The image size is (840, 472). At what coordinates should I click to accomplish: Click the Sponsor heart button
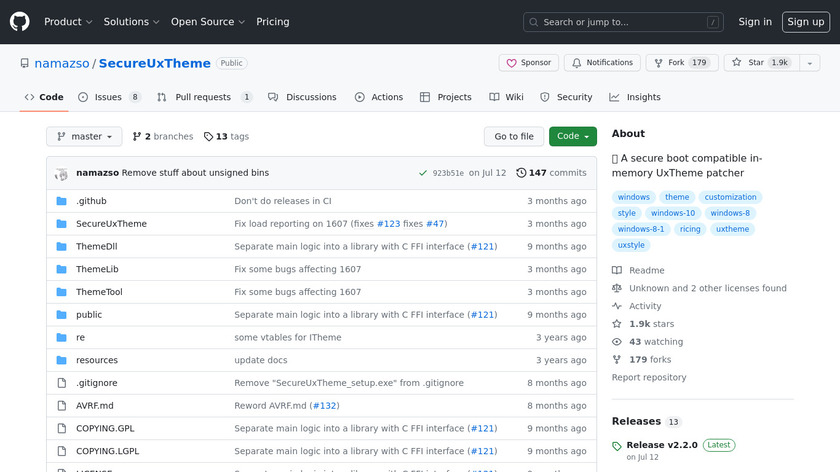(528, 62)
